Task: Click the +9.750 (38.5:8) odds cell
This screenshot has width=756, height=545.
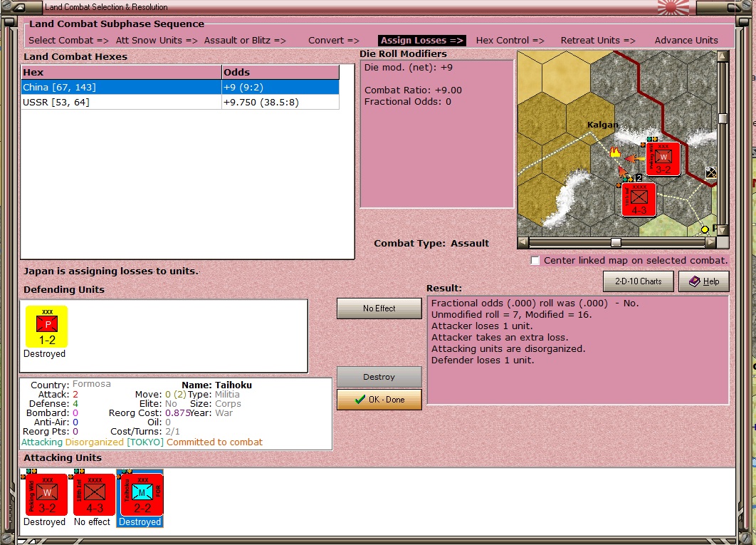Action: (280, 103)
